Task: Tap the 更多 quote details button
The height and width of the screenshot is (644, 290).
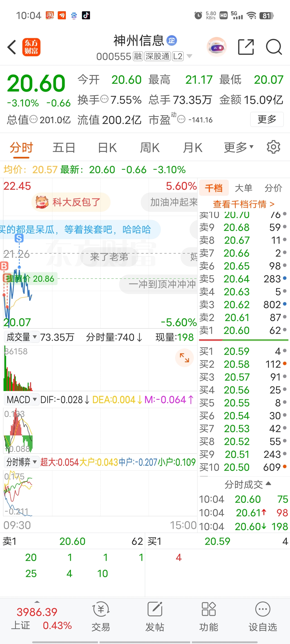Action: pyautogui.click(x=267, y=119)
